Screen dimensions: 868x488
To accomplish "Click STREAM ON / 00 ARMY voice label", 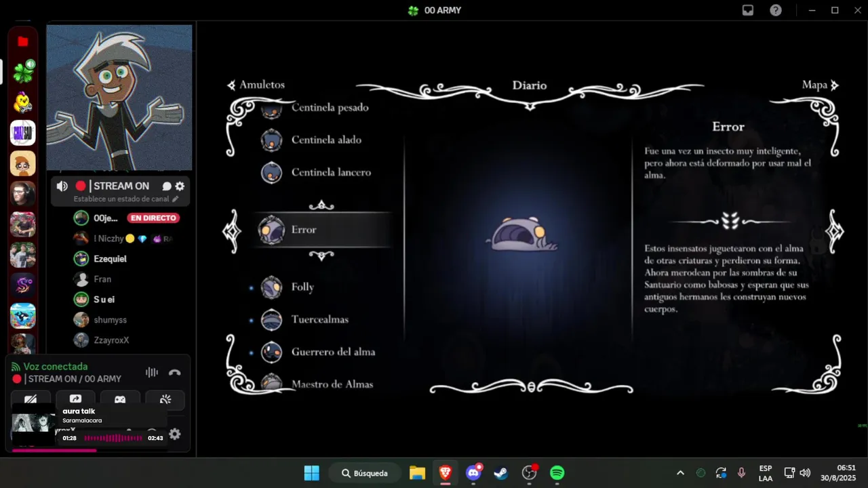I will pyautogui.click(x=75, y=379).
